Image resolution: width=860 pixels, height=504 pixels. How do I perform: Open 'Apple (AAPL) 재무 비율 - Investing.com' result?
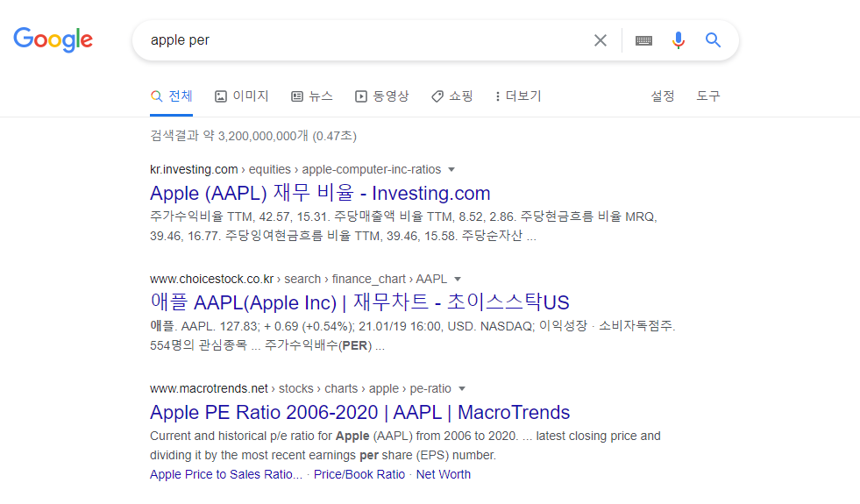coord(320,193)
